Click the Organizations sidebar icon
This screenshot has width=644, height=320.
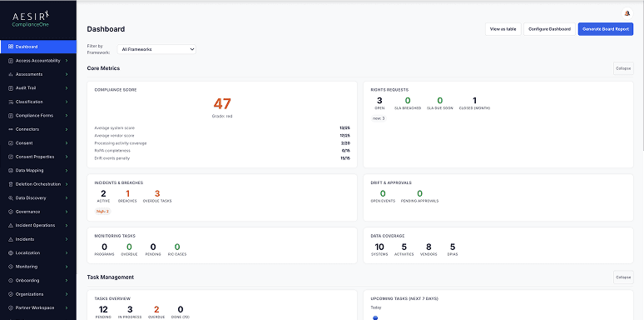11,294
